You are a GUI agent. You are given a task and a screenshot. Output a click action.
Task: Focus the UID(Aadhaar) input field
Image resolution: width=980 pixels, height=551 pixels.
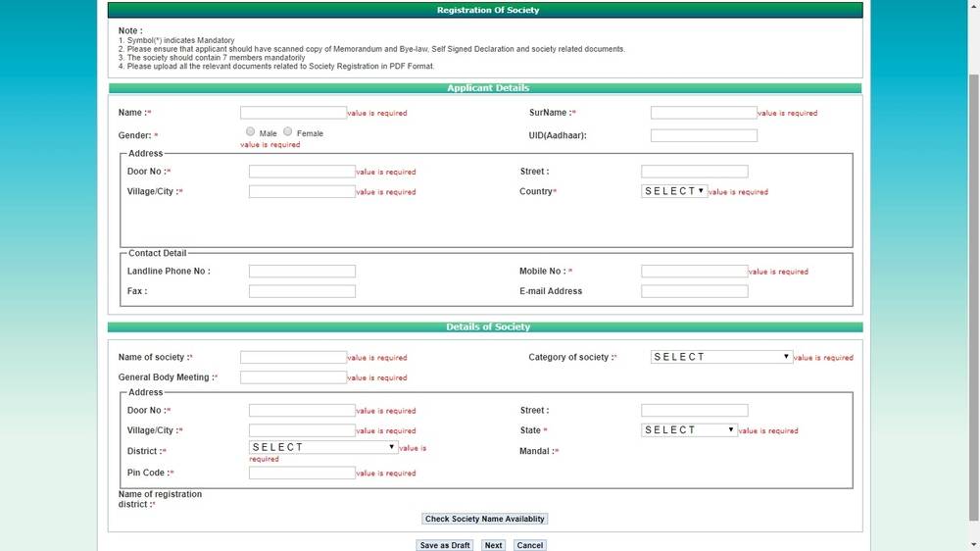(x=704, y=135)
